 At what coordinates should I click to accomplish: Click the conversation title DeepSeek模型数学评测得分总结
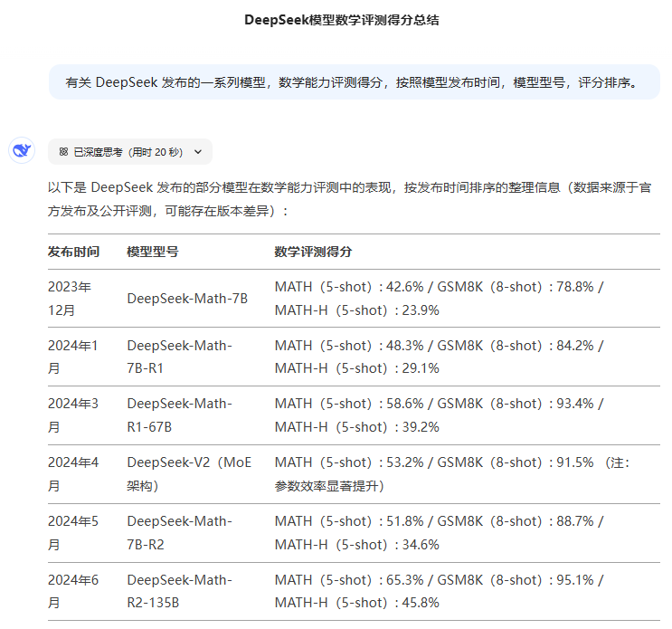click(342, 20)
